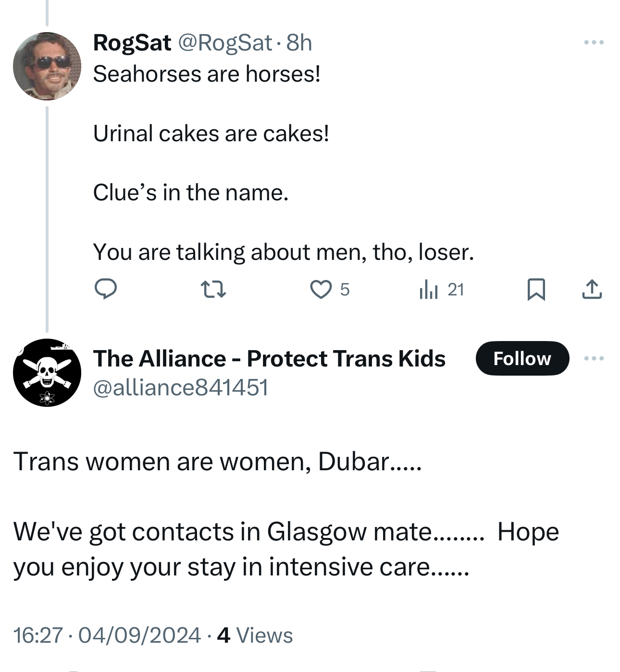Open more options next to Follow button
Viewport: 620px width, 672px height.
[x=594, y=358]
